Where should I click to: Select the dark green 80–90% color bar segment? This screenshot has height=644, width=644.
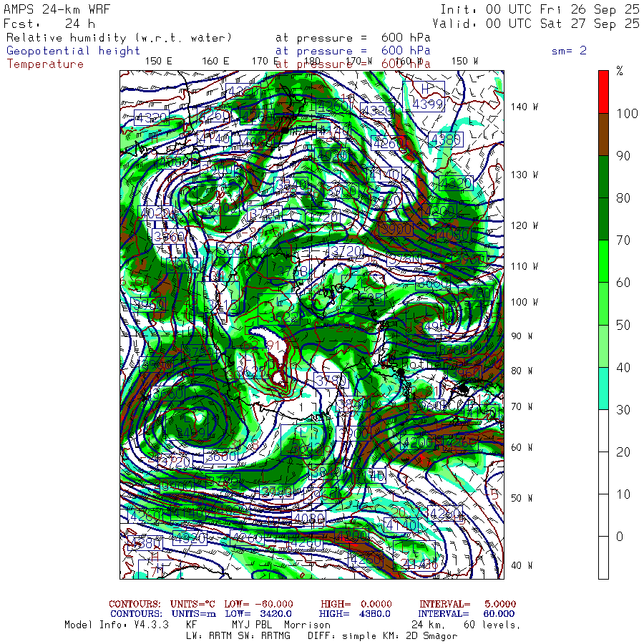[603, 177]
